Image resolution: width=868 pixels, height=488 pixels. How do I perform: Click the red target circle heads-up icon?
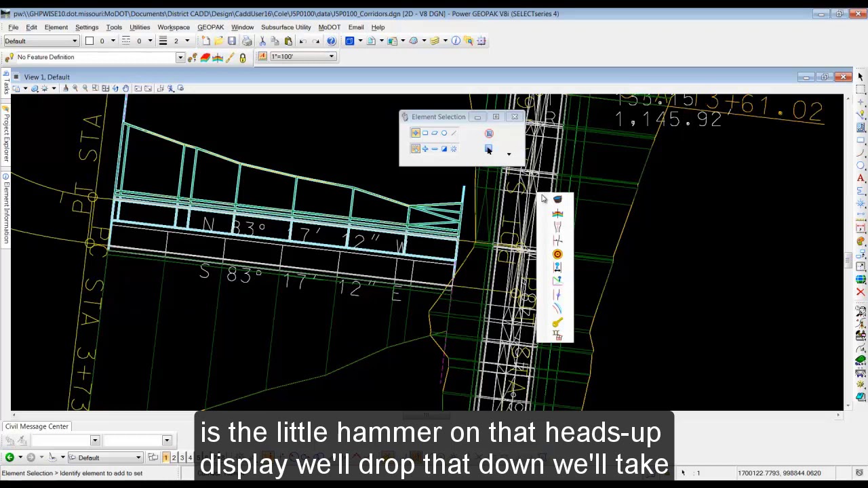[x=557, y=254]
